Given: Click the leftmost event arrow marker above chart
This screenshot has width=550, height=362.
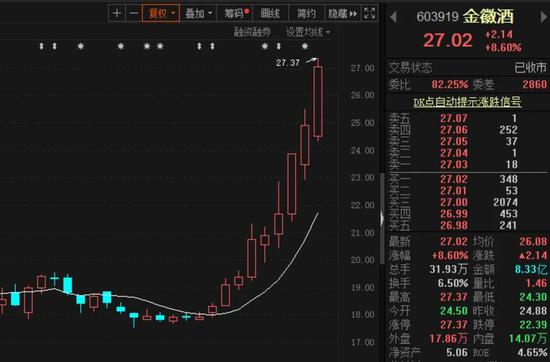Looking at the screenshot, I should click(41, 46).
